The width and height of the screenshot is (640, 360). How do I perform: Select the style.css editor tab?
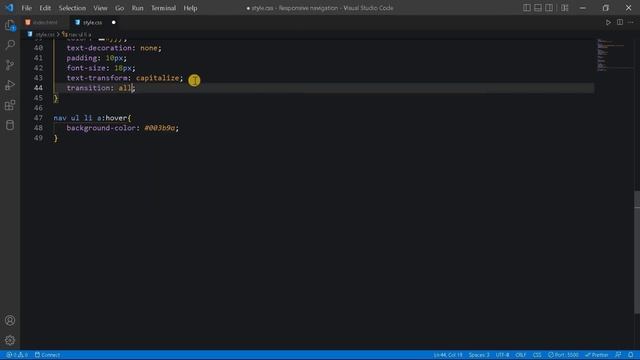(x=92, y=22)
